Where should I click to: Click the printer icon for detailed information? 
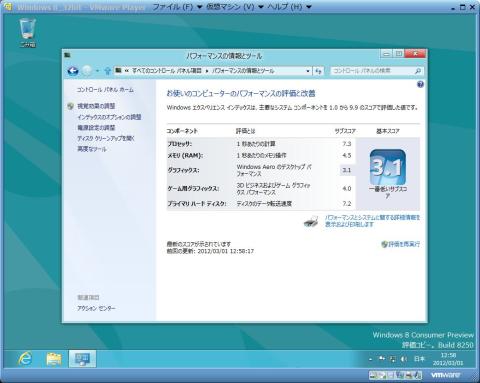[311, 221]
